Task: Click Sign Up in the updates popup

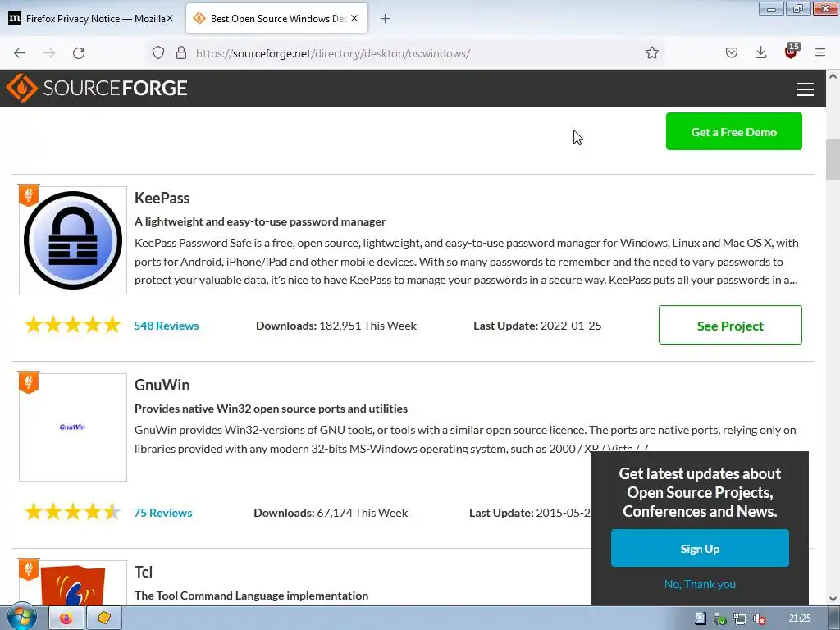Action: 700,548
